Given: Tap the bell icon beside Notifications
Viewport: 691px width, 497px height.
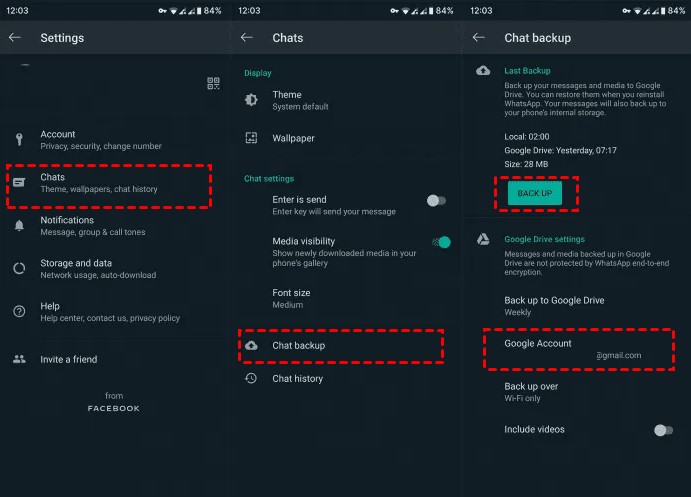Looking at the screenshot, I should pos(19,225).
